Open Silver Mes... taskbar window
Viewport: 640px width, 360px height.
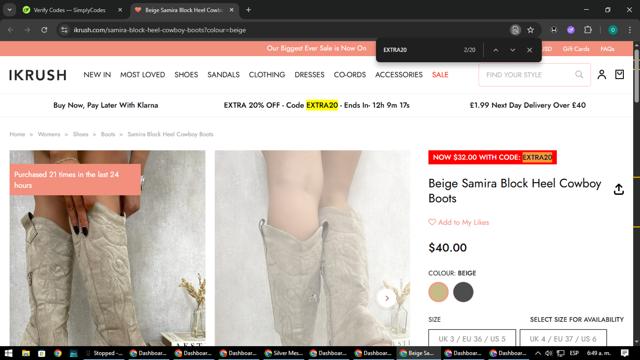pos(283,353)
